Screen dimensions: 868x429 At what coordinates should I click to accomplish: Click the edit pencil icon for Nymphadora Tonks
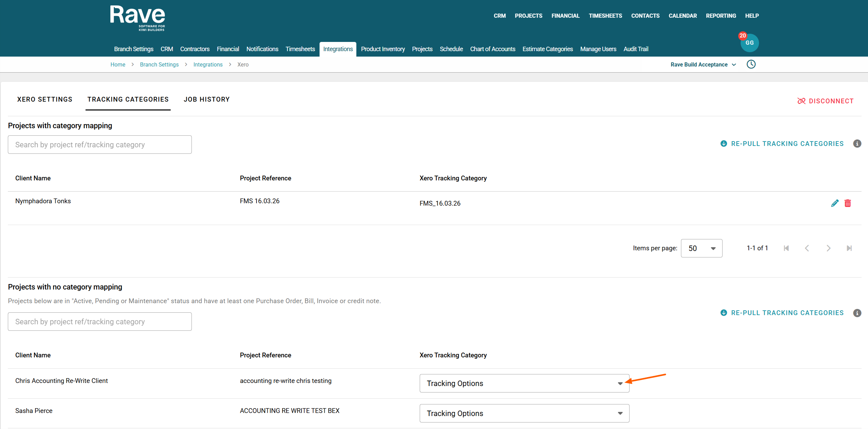click(x=835, y=203)
